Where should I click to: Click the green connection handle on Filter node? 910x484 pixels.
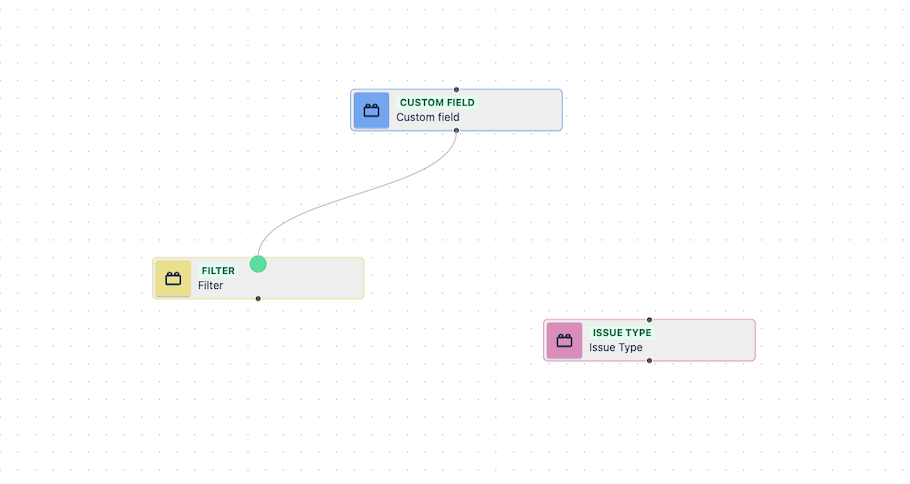point(258,264)
